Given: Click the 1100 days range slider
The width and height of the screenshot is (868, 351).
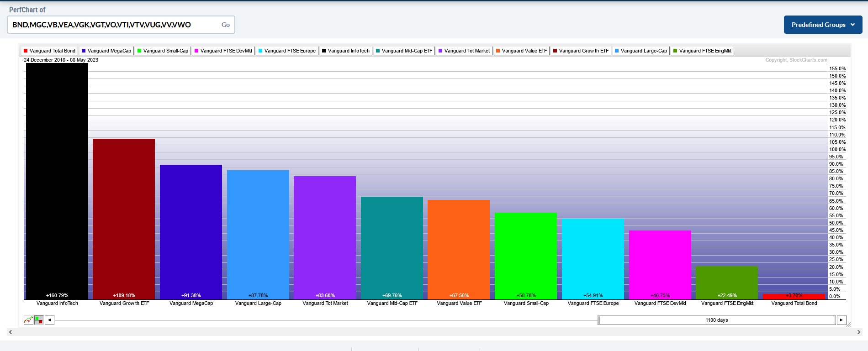Looking at the screenshot, I should click(x=717, y=320).
